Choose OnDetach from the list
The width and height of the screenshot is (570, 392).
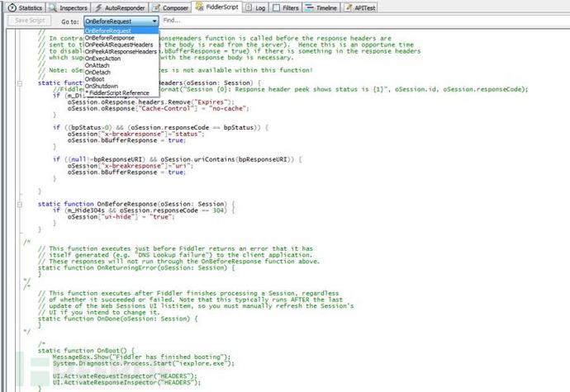pos(121,73)
